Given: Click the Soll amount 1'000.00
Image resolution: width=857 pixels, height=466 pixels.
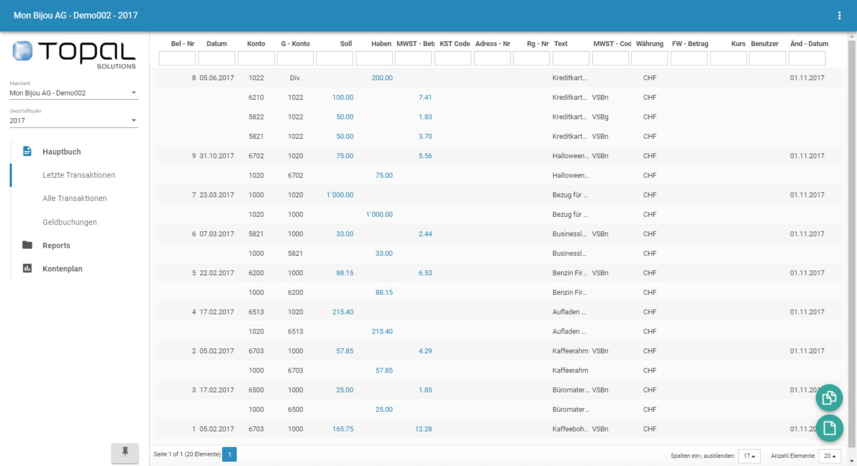Looking at the screenshot, I should [339, 195].
